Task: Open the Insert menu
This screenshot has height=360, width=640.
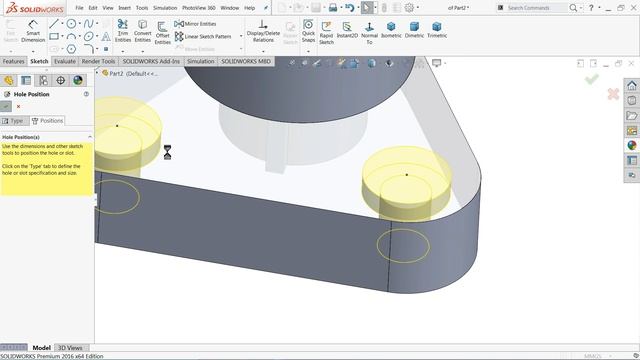Action: pos(124,8)
